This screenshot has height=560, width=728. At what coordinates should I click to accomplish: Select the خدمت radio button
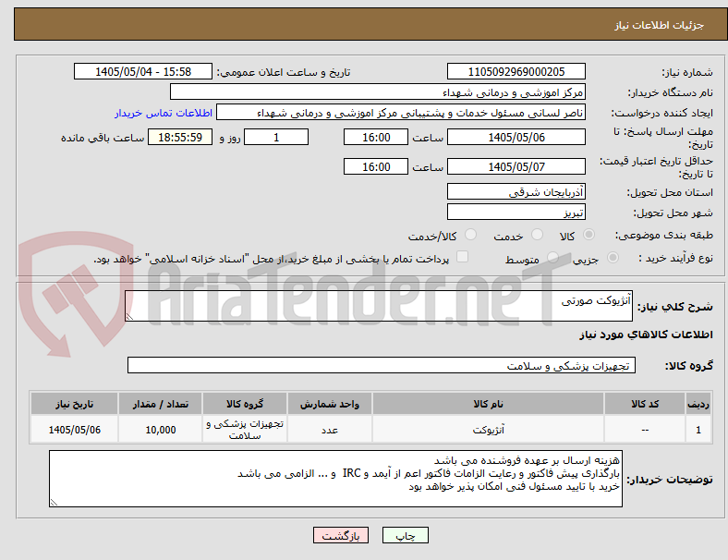(x=537, y=235)
